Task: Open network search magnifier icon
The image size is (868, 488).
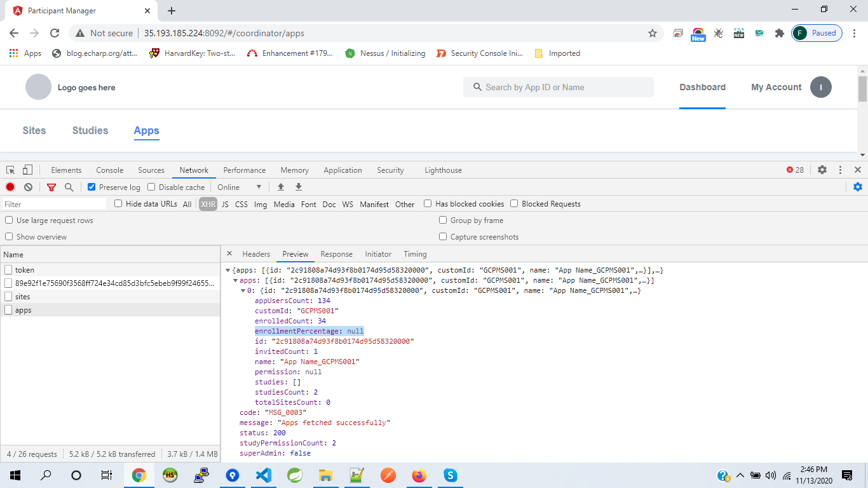Action: coord(69,187)
